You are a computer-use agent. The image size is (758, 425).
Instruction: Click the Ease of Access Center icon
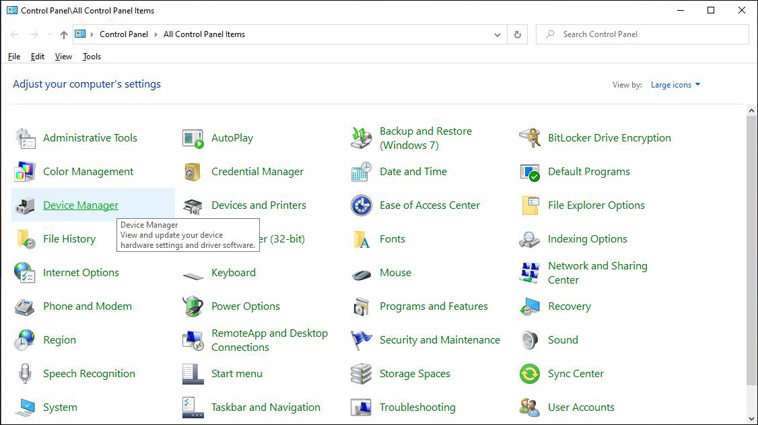click(361, 205)
